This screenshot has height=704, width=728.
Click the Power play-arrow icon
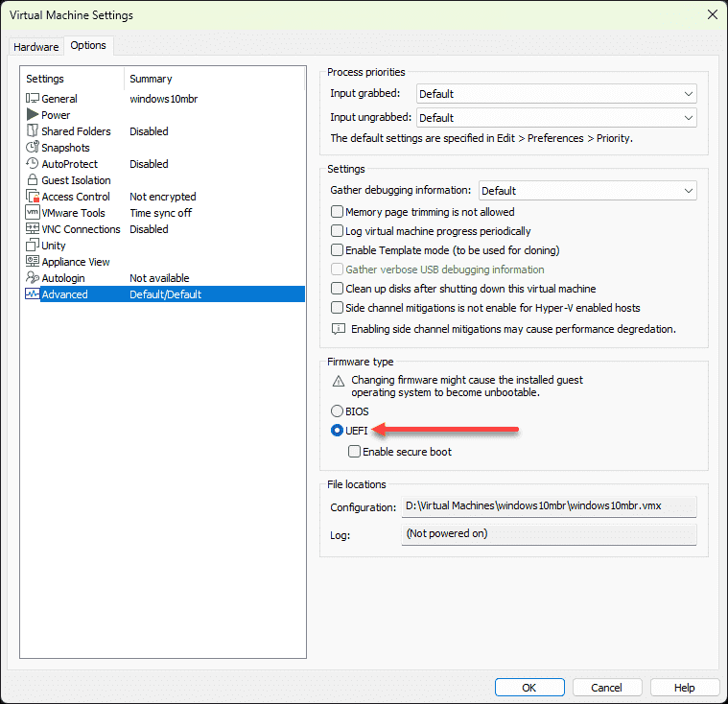point(33,115)
